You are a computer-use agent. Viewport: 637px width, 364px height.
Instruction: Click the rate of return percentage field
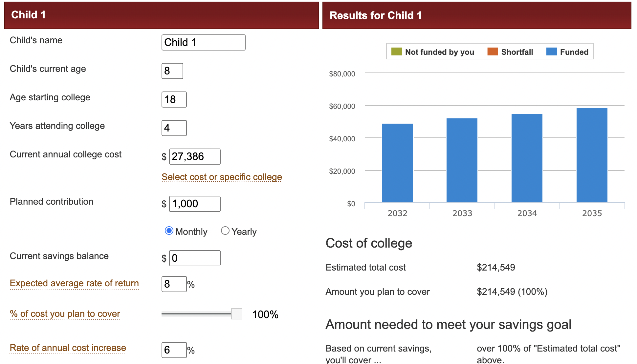coord(174,284)
